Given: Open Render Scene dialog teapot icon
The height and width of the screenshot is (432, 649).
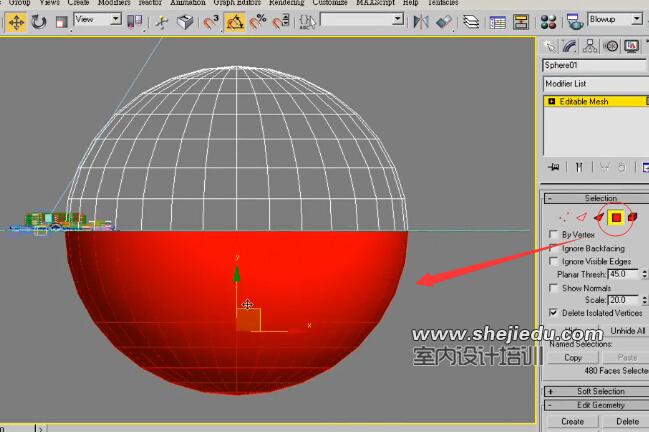Looking at the screenshot, I should point(574,22).
